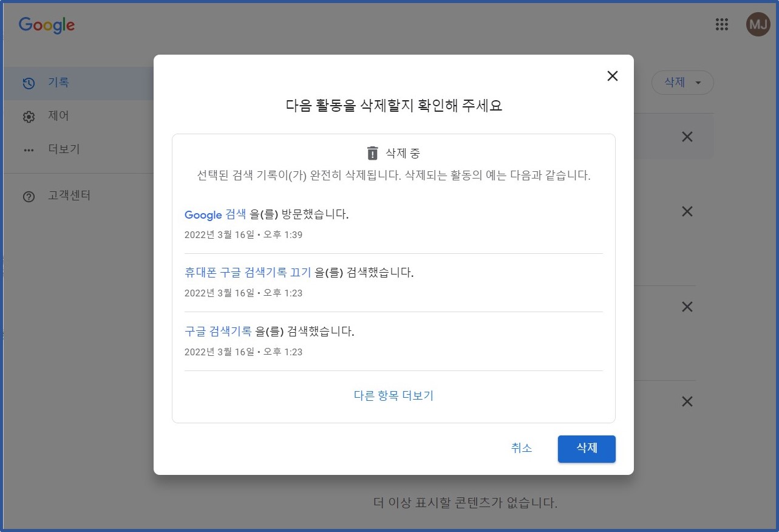779x532 pixels.
Task: Select 기록 in the left sidebar
Action: pyautogui.click(x=79, y=83)
